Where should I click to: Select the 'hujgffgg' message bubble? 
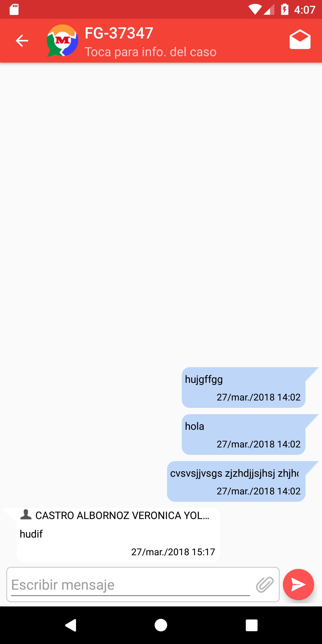(244, 387)
